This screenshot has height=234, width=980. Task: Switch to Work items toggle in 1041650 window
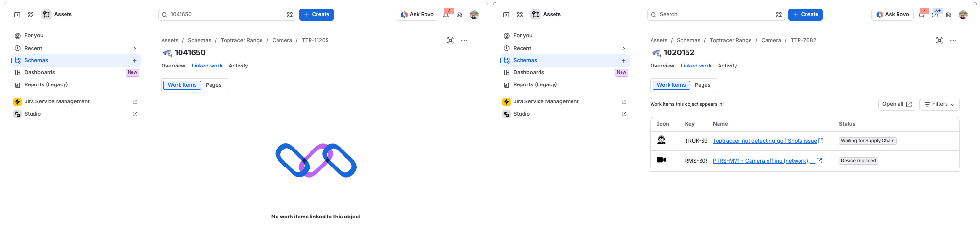[182, 85]
